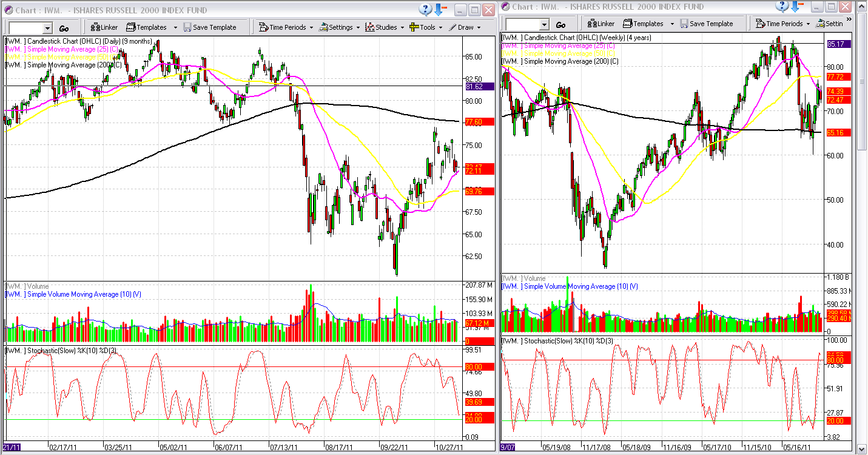868x455 pixels.
Task: Click the app icon in weekly chart title bar
Action: [505, 6]
